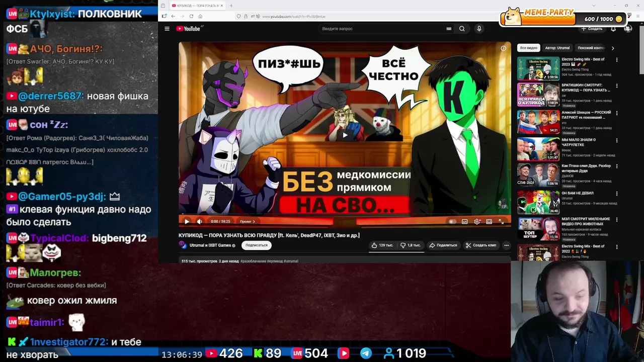Image resolution: width=644 pixels, height=362 pixels.
Task: Open БРАТИШКИН СМОТРИТ: КУПИКОД video title
Action: click(x=586, y=88)
